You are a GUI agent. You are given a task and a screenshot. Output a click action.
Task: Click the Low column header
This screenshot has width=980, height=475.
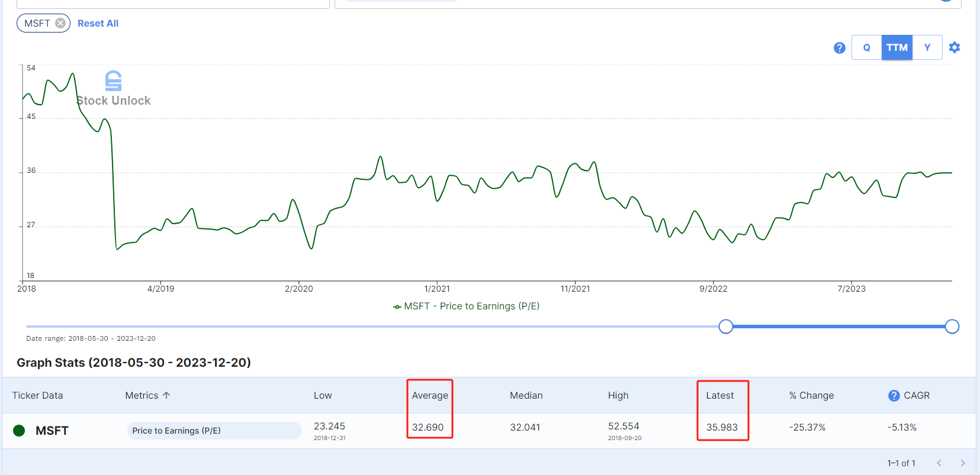coord(323,395)
